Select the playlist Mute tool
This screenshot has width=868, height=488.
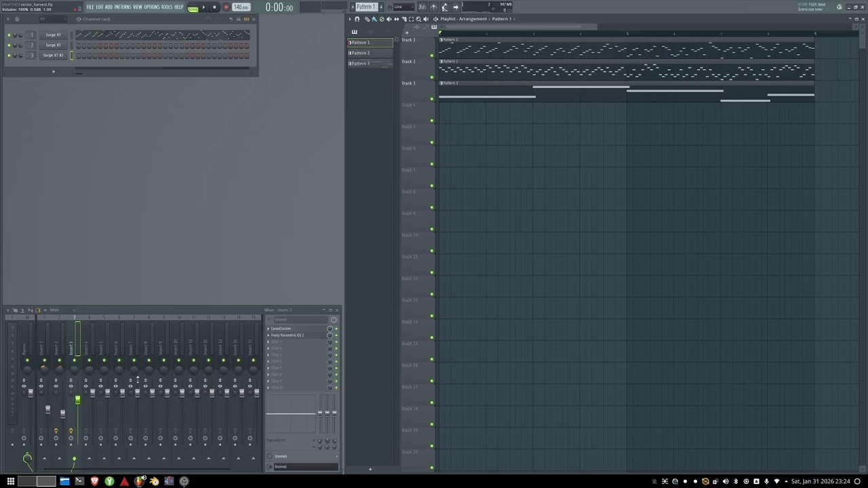pos(389,19)
